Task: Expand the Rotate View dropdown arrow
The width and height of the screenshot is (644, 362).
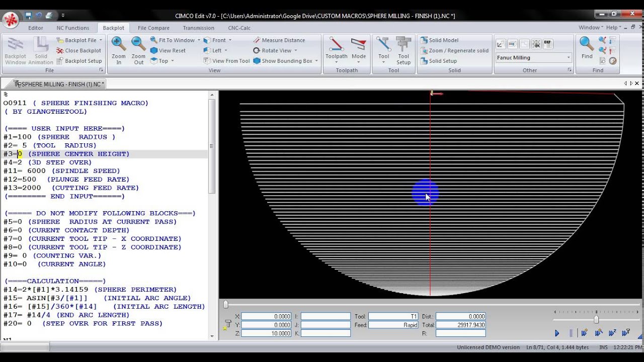Action: (x=295, y=50)
